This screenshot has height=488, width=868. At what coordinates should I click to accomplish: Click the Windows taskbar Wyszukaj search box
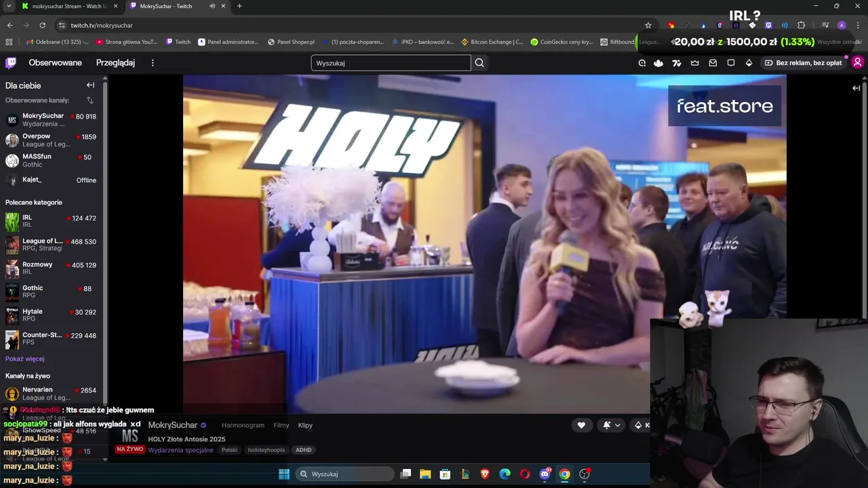346,474
